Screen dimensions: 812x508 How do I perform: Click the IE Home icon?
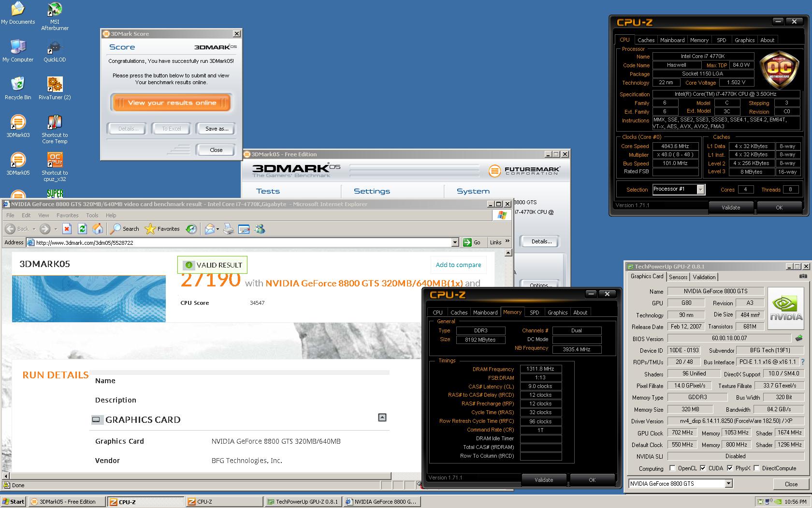(x=98, y=229)
